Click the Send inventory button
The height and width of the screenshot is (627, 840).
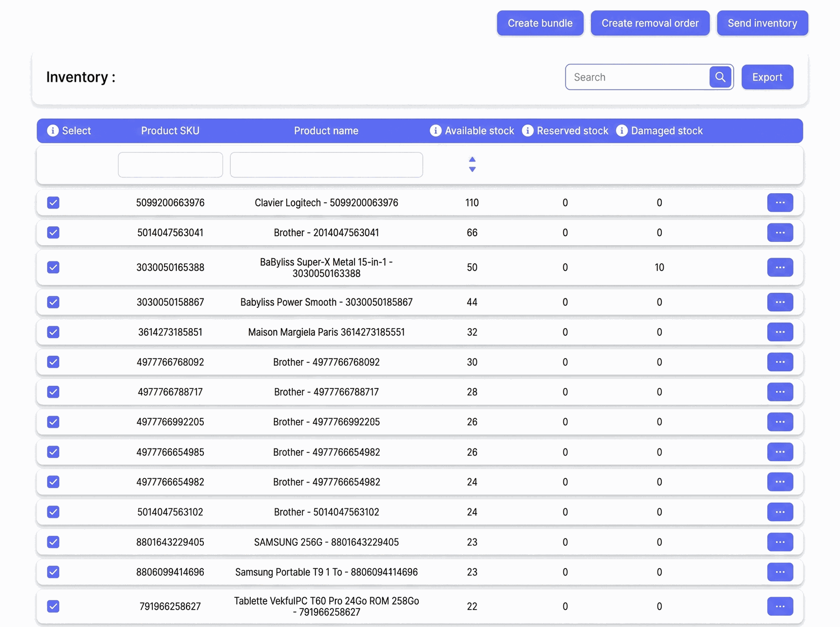762,23
